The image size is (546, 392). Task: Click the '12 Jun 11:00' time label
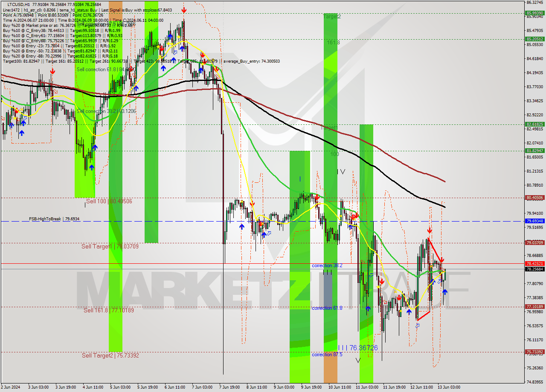421,387
